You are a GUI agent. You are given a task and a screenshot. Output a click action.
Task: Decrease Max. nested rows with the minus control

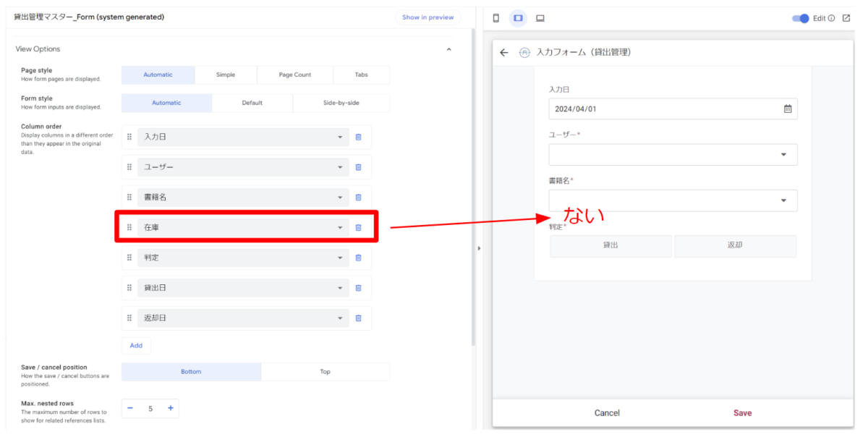[x=129, y=408]
